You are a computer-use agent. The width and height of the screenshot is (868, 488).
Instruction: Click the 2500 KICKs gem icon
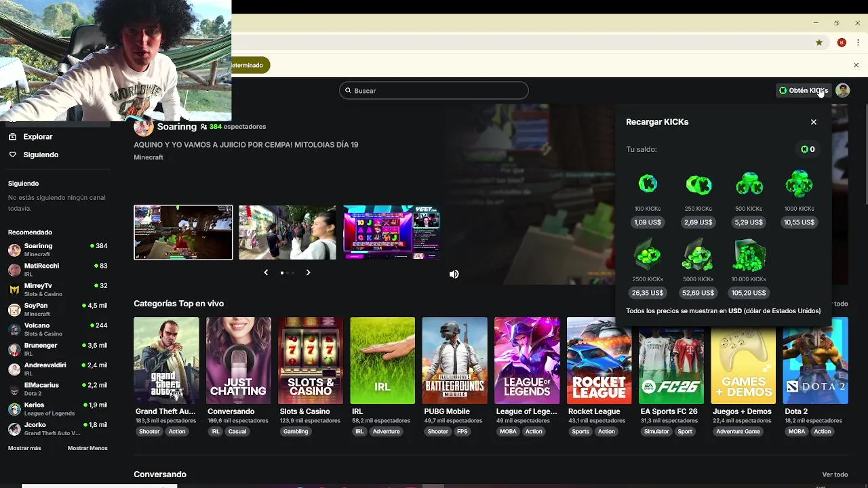click(x=648, y=255)
